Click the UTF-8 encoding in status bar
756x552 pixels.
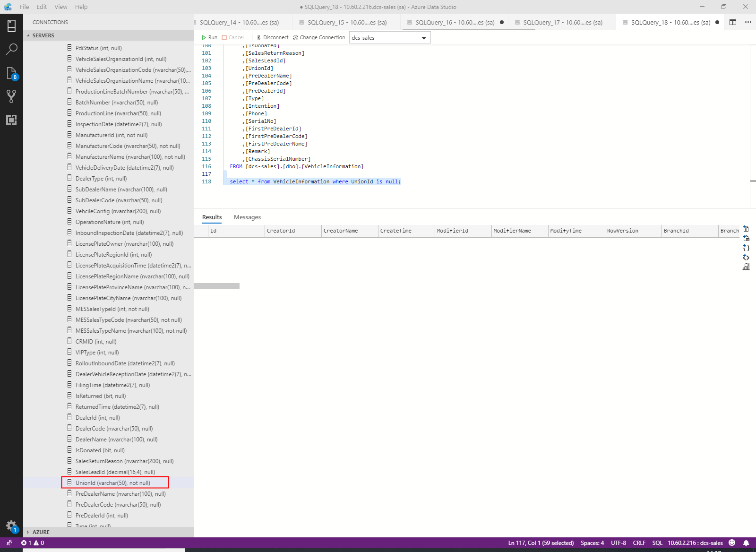click(619, 543)
